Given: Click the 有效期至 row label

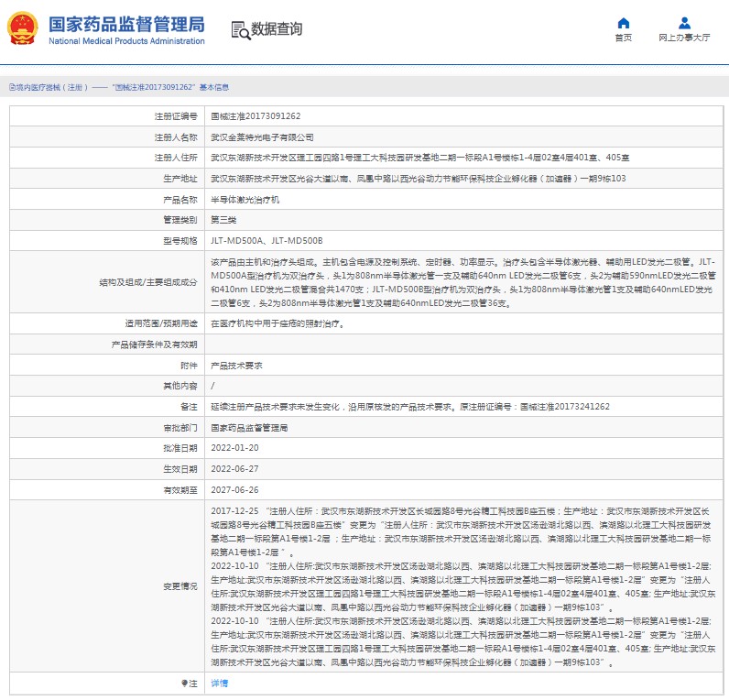Looking at the screenshot, I should coord(180,490).
